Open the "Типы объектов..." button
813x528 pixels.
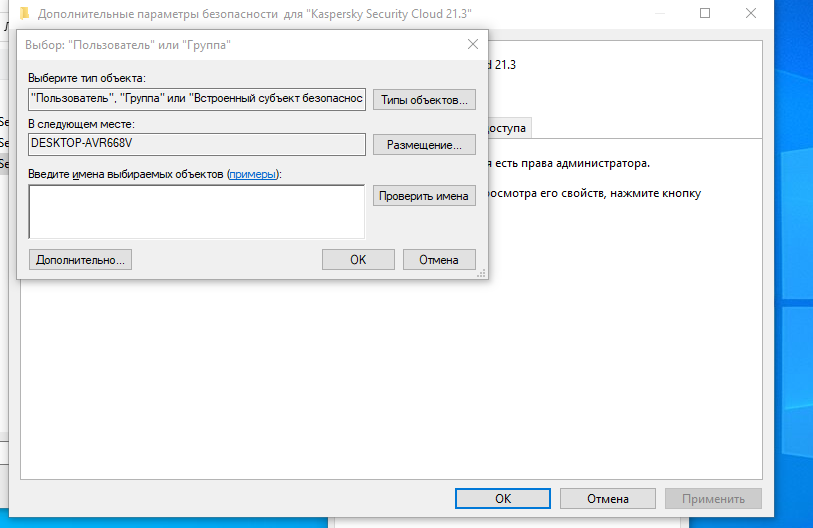[x=424, y=100]
